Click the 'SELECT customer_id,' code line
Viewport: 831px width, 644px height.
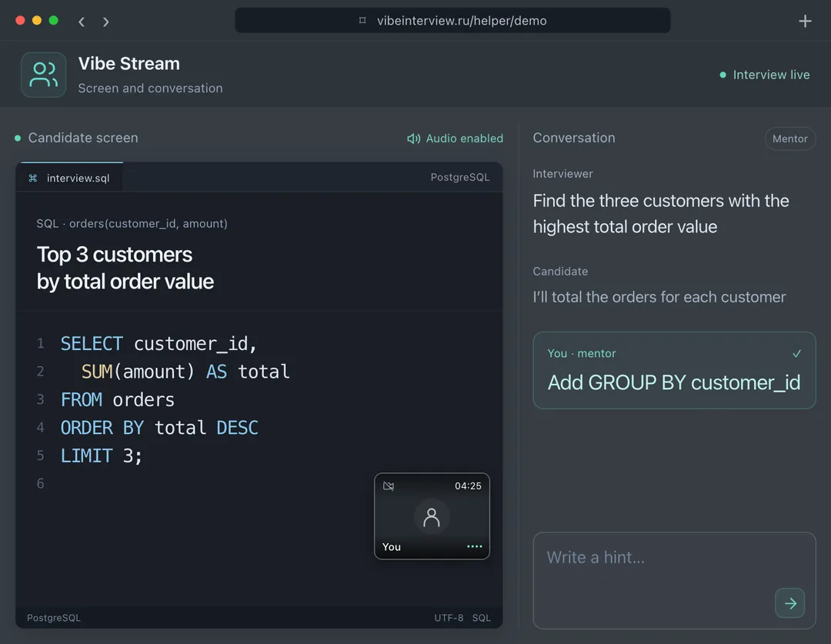(159, 343)
